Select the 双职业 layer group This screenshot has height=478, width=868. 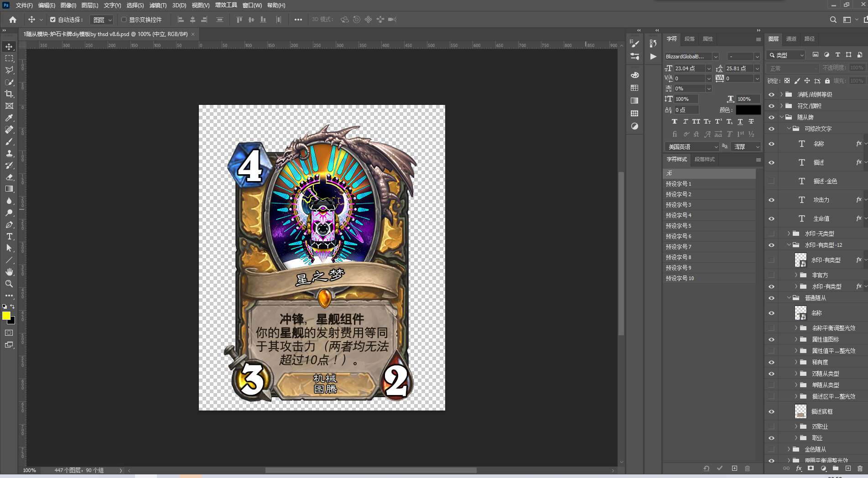click(820, 426)
